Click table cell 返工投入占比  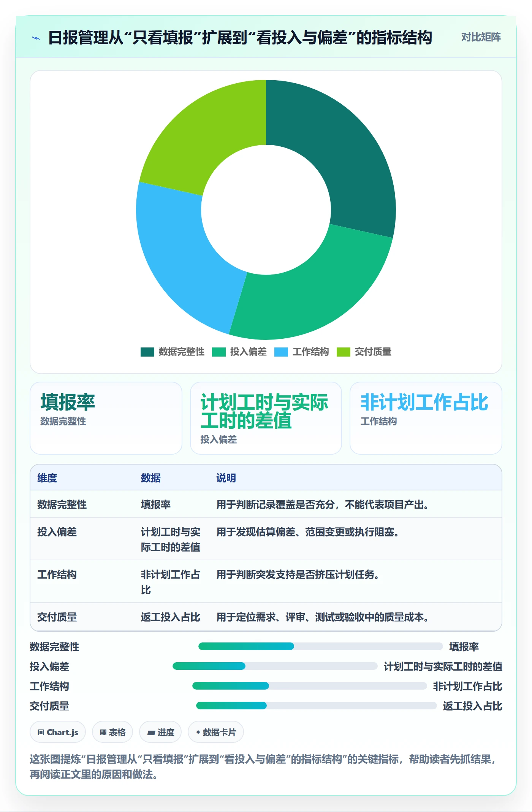(x=170, y=617)
